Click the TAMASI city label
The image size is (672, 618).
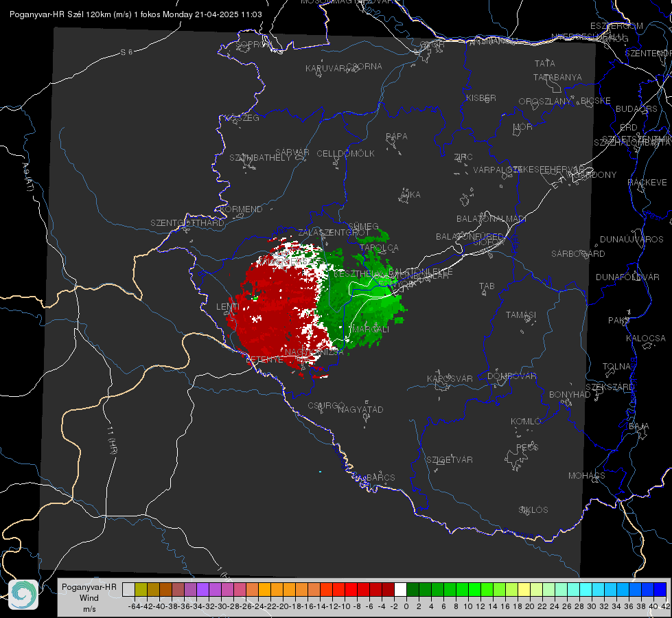[521, 314]
